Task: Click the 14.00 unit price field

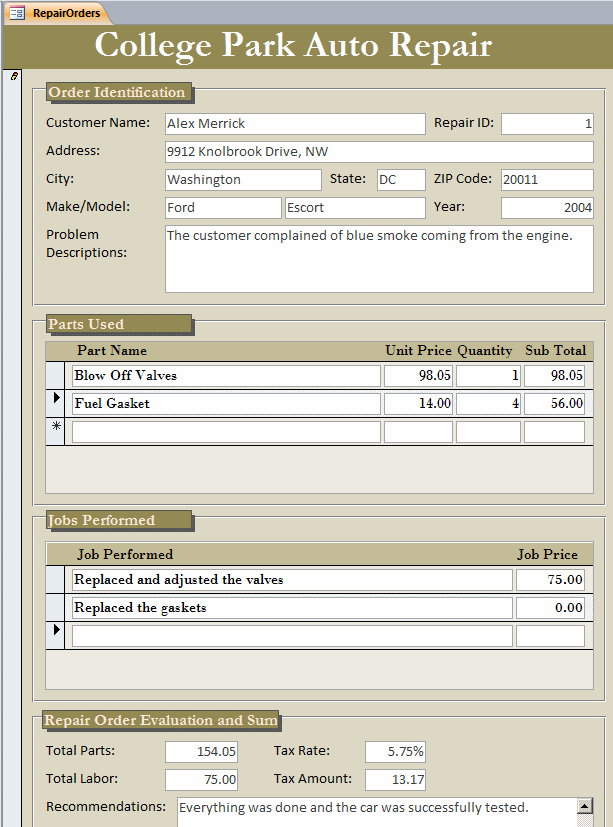Action: 418,403
